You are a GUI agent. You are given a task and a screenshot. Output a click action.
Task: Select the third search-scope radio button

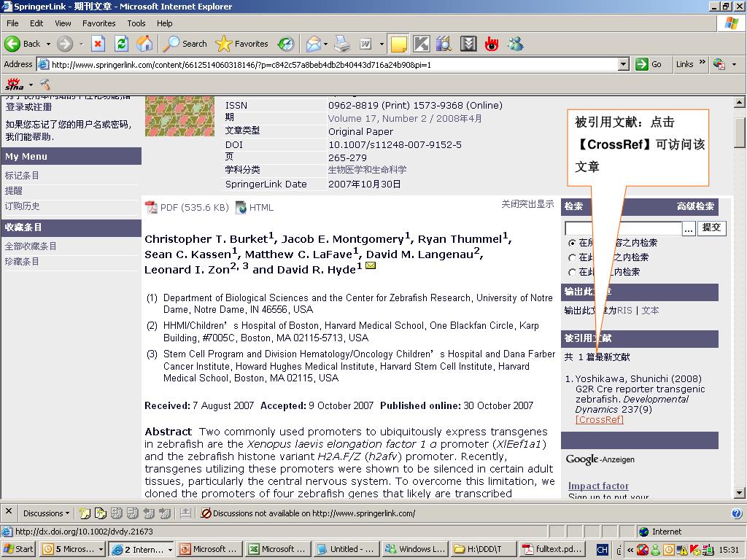pyautogui.click(x=572, y=273)
